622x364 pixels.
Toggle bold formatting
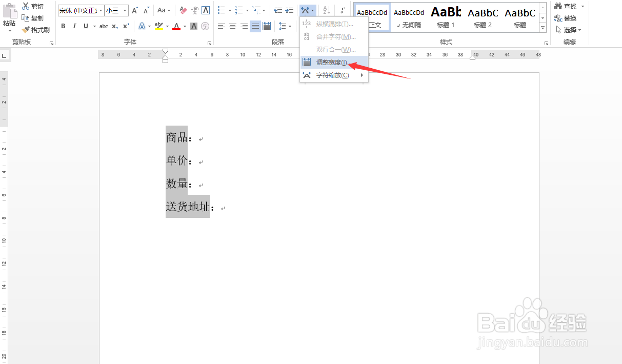[x=63, y=26]
